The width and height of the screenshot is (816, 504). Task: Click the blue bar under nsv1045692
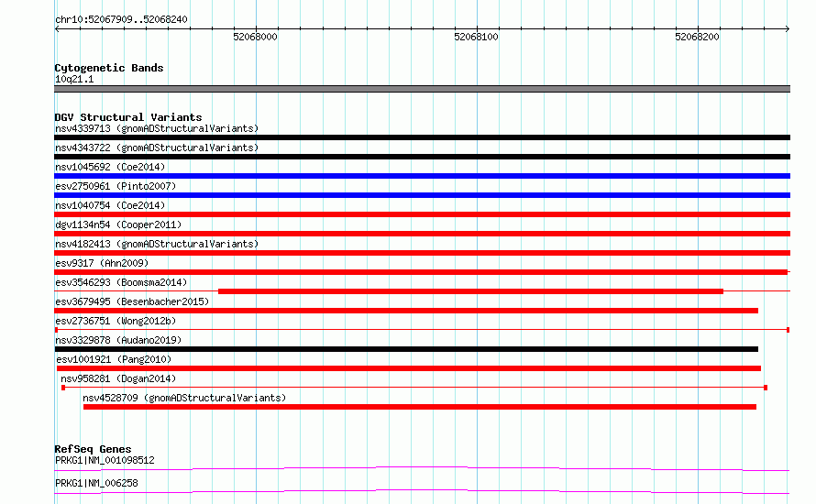point(422,176)
